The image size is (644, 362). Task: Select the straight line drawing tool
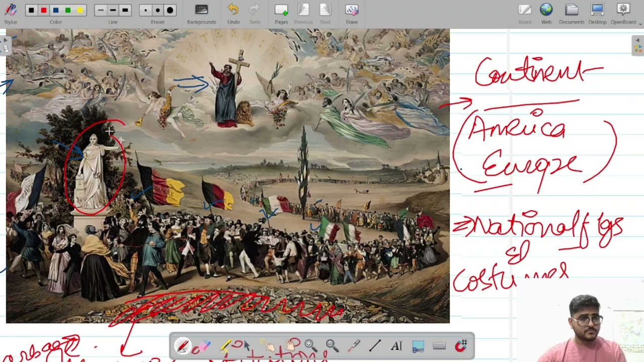(375, 346)
